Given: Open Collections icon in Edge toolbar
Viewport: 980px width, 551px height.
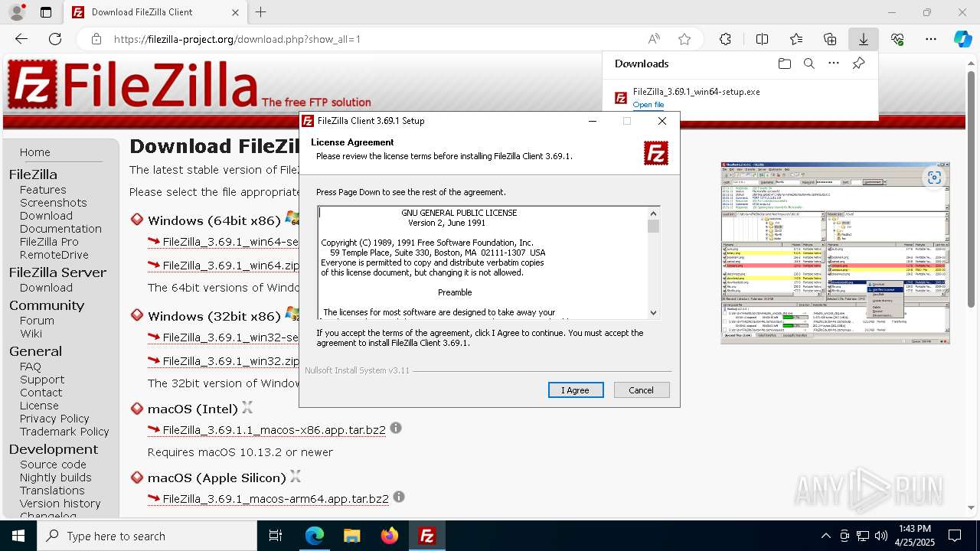Looking at the screenshot, I should coord(830,39).
